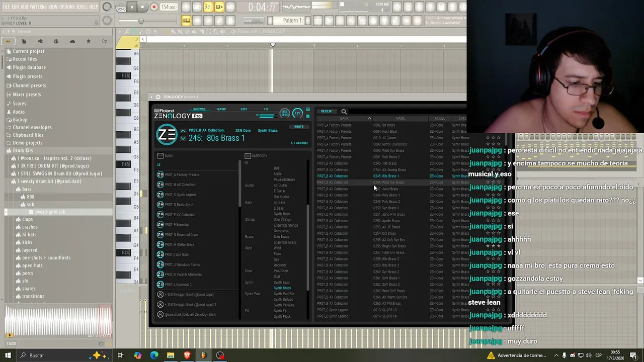Collapse the Drum Kits folder
Viewport: 644px width, 362px height.
23,150
